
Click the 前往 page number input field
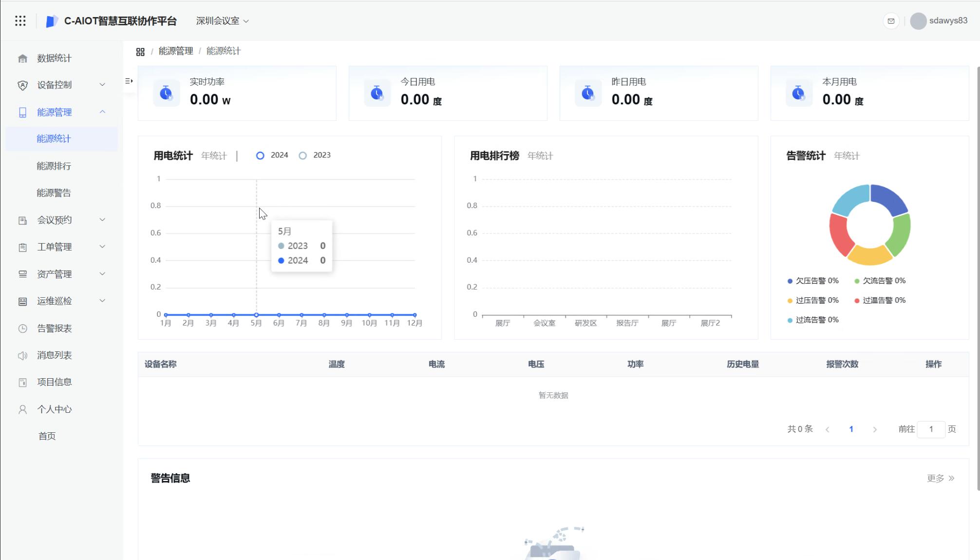931,429
